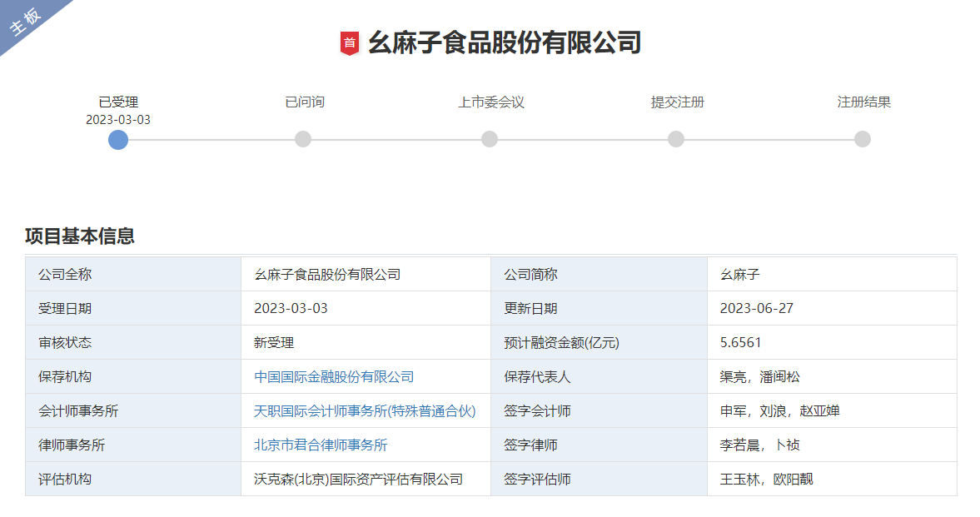Screen dimensions: 980x517
Task: Click the 幺麻子食品股份有限公司 company full name cell
Action: tap(366, 275)
